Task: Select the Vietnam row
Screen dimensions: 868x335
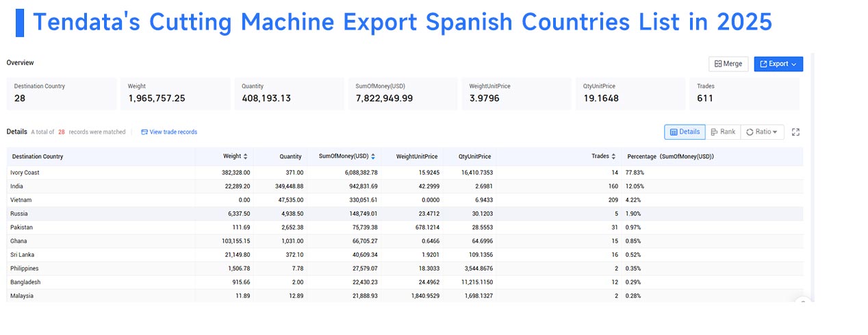Action: click(405, 200)
